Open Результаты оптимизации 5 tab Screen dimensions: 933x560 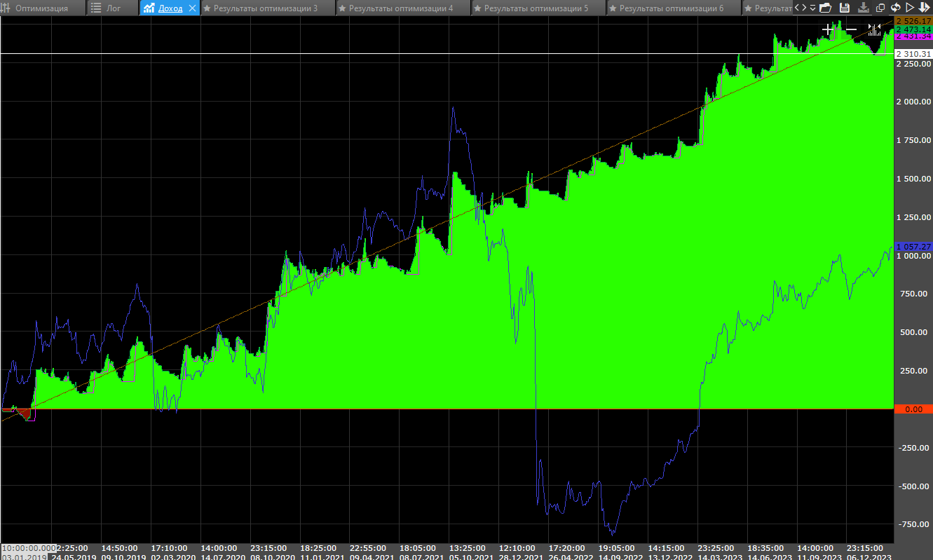pos(537,8)
